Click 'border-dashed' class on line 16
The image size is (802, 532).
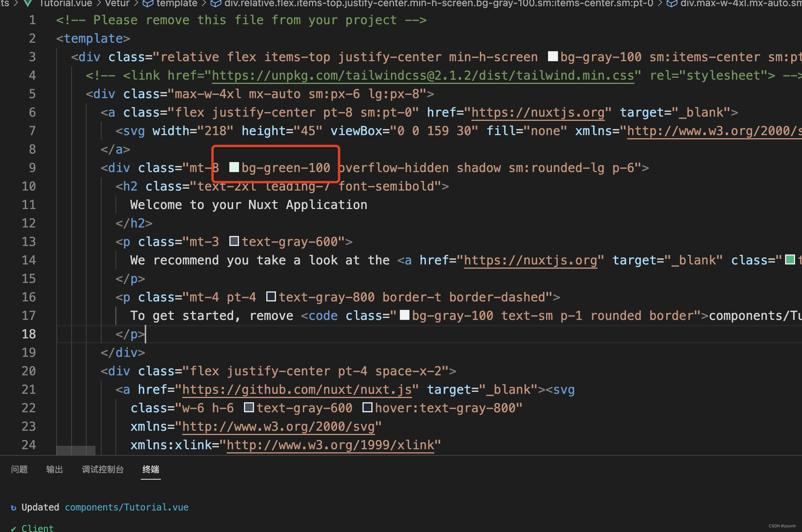[497, 297]
